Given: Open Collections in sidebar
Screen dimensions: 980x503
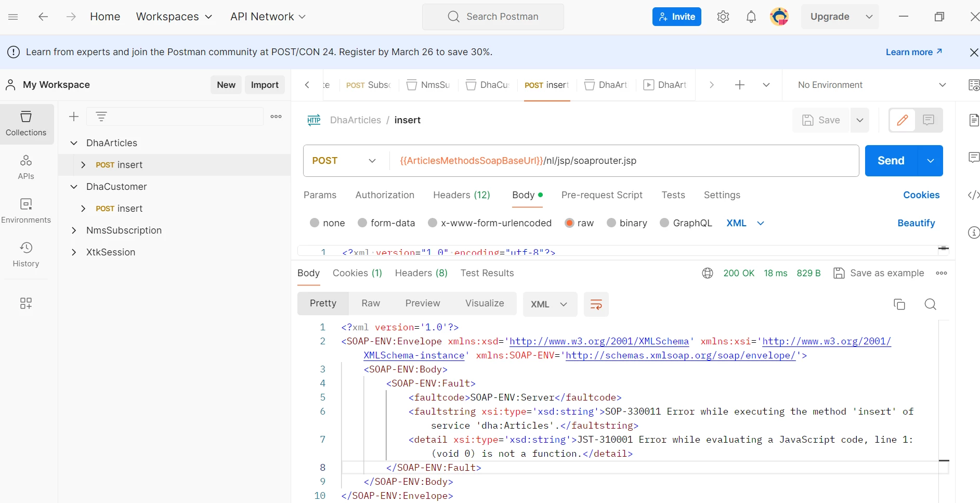Looking at the screenshot, I should [26, 124].
